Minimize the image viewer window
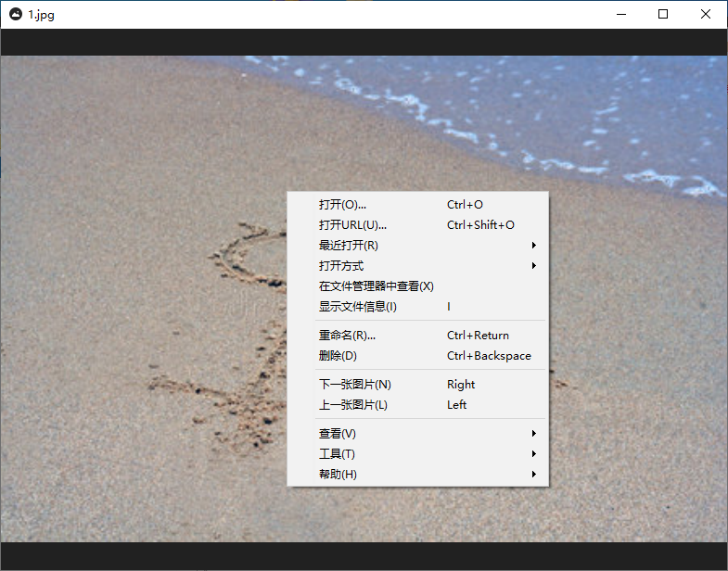The width and height of the screenshot is (728, 571). point(620,14)
